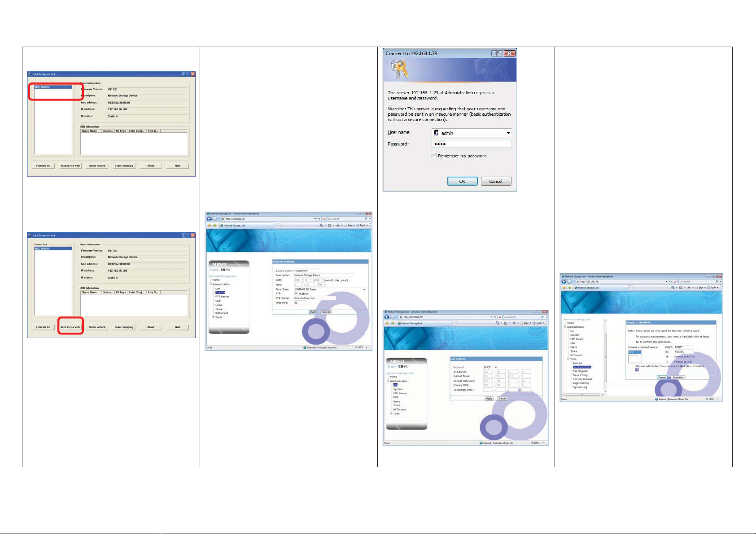The image size is (756, 534).
Task: Open FW Upgrade in the Tools menu tree
Action: pyautogui.click(x=580, y=371)
